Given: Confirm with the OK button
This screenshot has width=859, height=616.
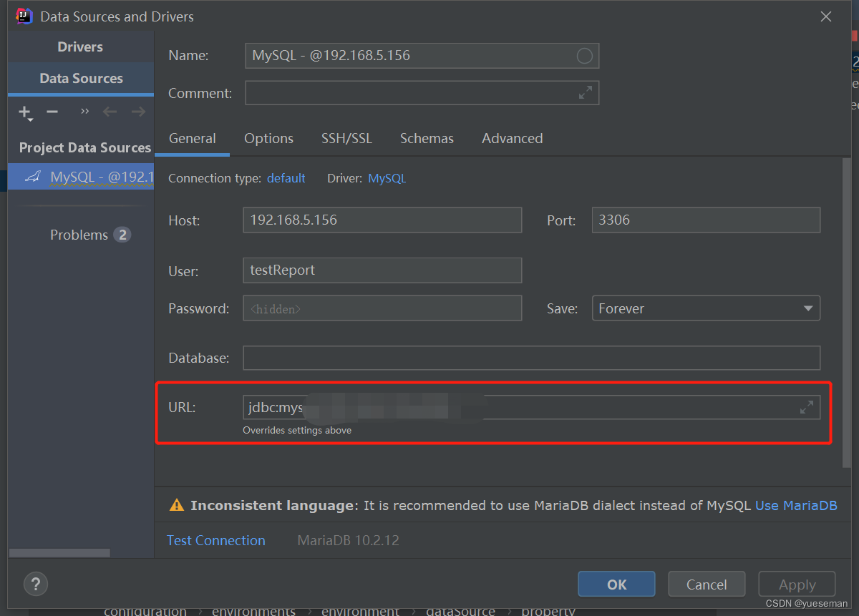Looking at the screenshot, I should coord(616,585).
